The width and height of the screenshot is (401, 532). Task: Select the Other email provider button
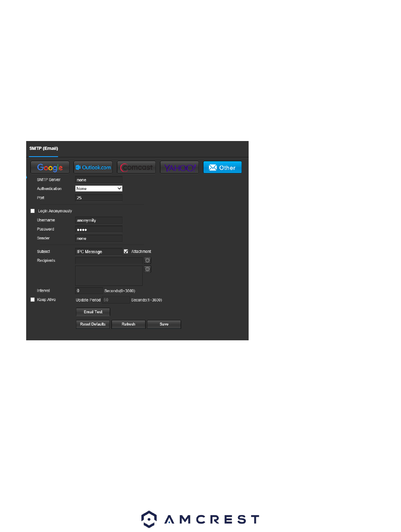(x=222, y=168)
